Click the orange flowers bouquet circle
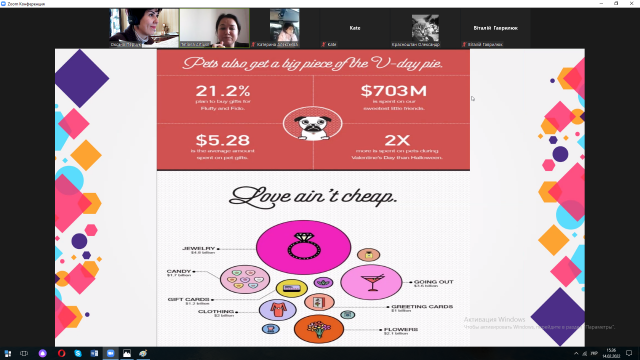Image resolution: width=640 pixels, height=360 pixels. (x=319, y=329)
